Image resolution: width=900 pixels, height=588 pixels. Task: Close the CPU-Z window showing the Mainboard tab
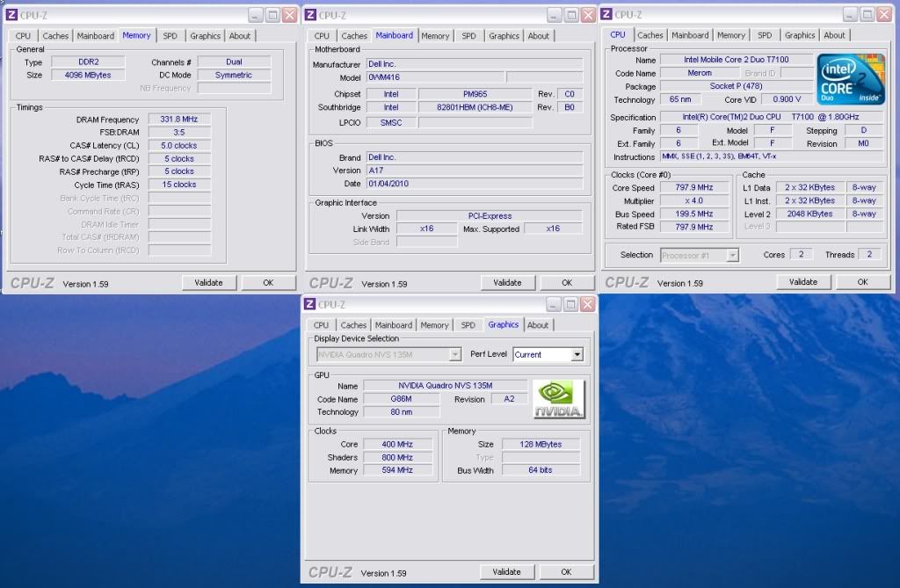pyautogui.click(x=585, y=15)
